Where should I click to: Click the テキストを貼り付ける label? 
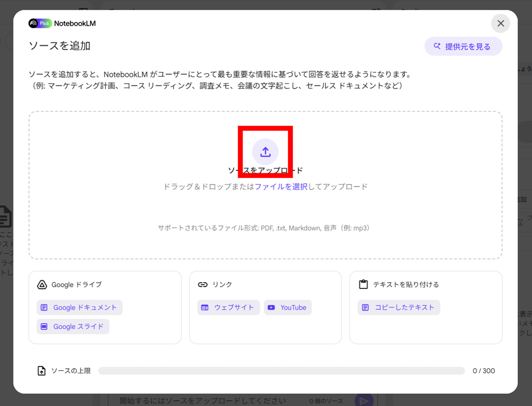(x=406, y=284)
